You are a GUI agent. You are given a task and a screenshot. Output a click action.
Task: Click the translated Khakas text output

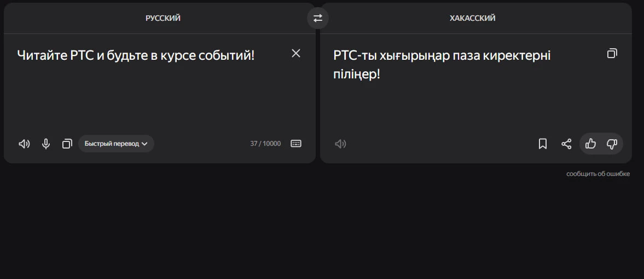(x=442, y=64)
